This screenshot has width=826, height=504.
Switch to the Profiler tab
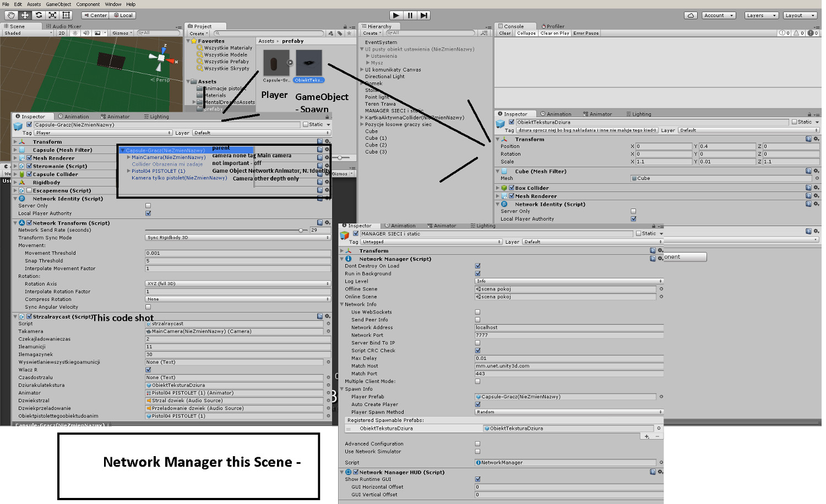[x=554, y=25]
